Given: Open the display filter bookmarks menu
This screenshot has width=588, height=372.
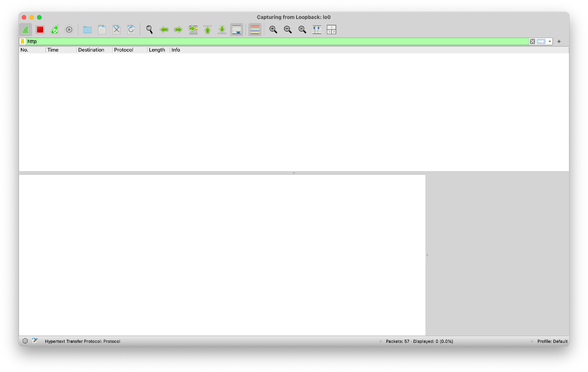Looking at the screenshot, I should click(22, 41).
